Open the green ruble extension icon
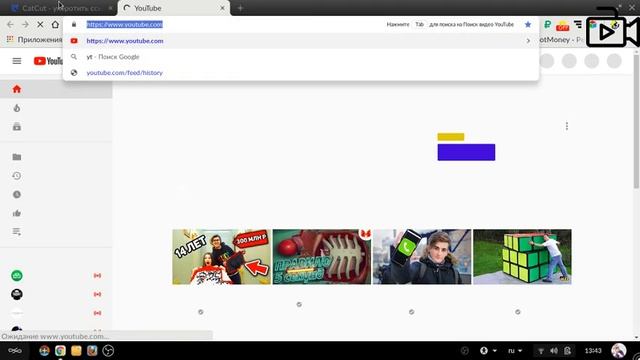This screenshot has width=640, height=360. point(547,24)
